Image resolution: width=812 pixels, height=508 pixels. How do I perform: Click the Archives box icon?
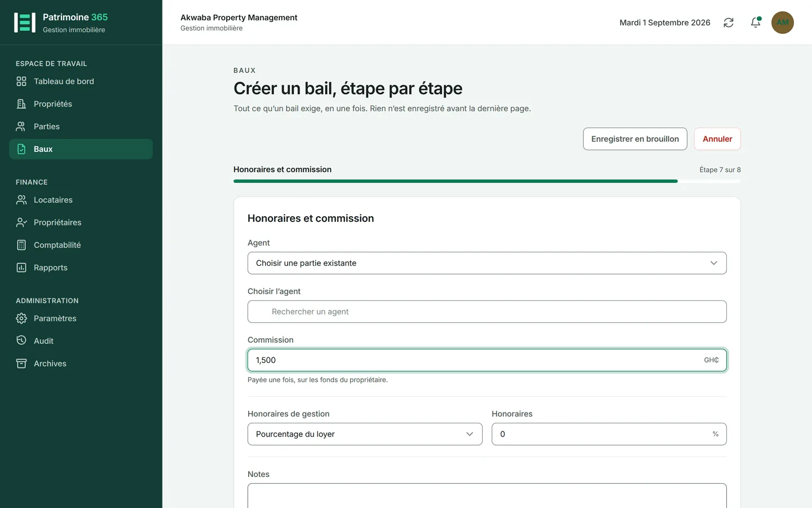(x=21, y=364)
